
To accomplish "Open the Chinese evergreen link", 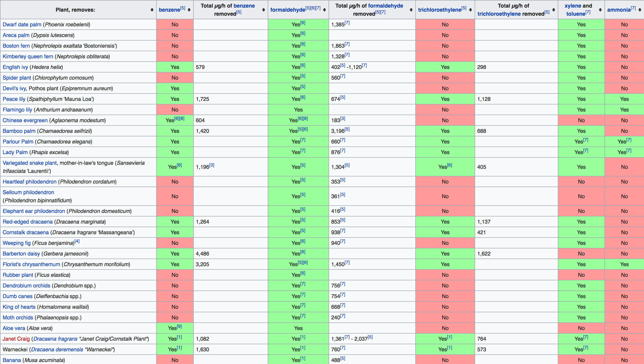I will click(25, 120).
